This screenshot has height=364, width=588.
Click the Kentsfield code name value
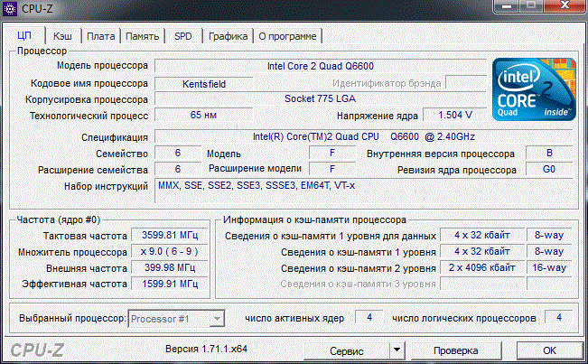(x=204, y=84)
